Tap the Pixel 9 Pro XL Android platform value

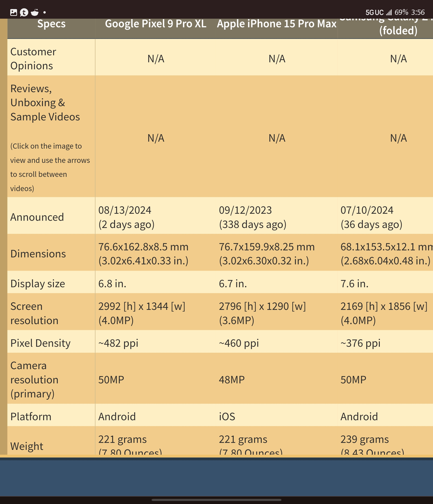(117, 416)
